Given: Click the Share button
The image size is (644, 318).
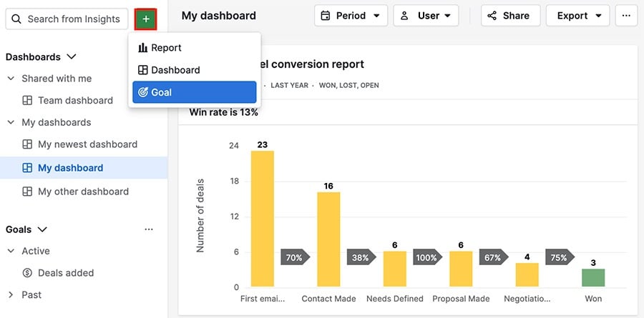Looking at the screenshot, I should pyautogui.click(x=509, y=16).
